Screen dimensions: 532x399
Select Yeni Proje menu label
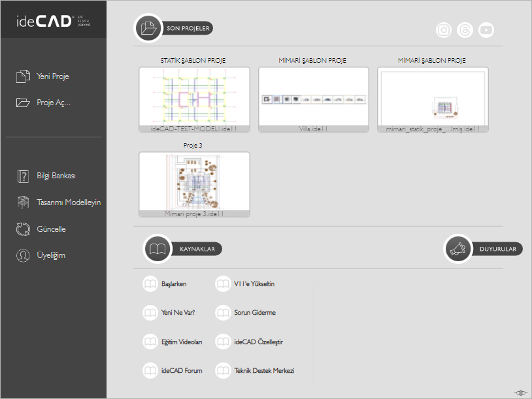53,76
